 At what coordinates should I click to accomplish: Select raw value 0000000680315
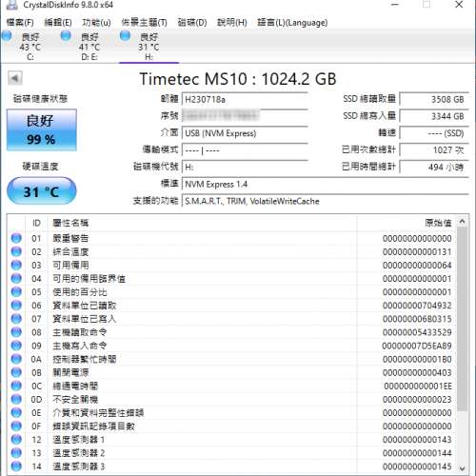pyautogui.click(x=417, y=319)
